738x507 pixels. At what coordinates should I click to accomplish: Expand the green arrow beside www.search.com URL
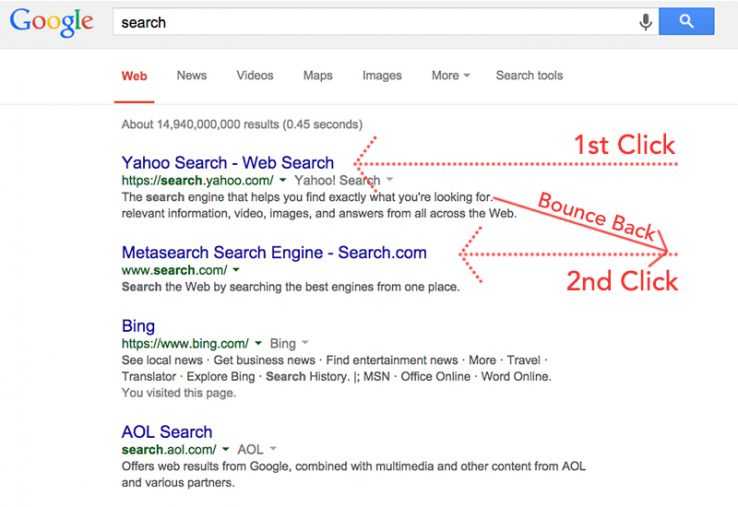(236, 271)
